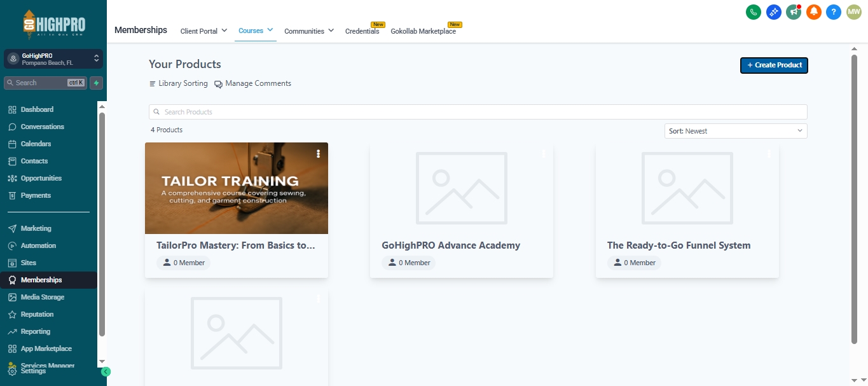This screenshot has width=868, height=386.
Task: Click the main page vertical scrollbar
Action: 855,199
